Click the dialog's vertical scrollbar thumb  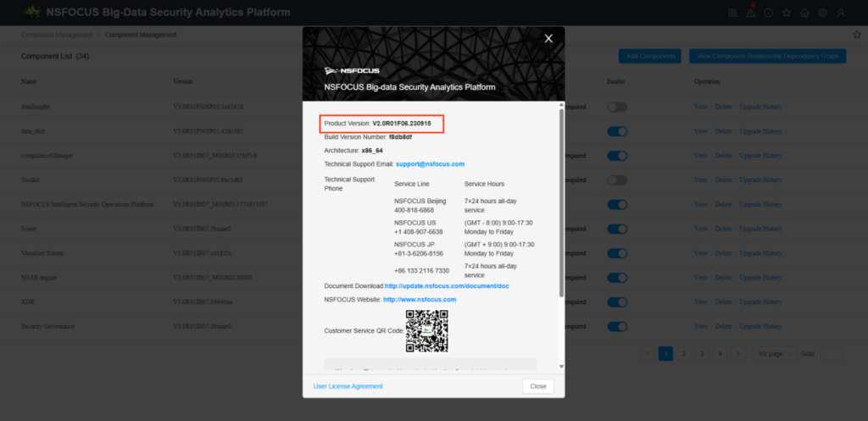(x=560, y=203)
